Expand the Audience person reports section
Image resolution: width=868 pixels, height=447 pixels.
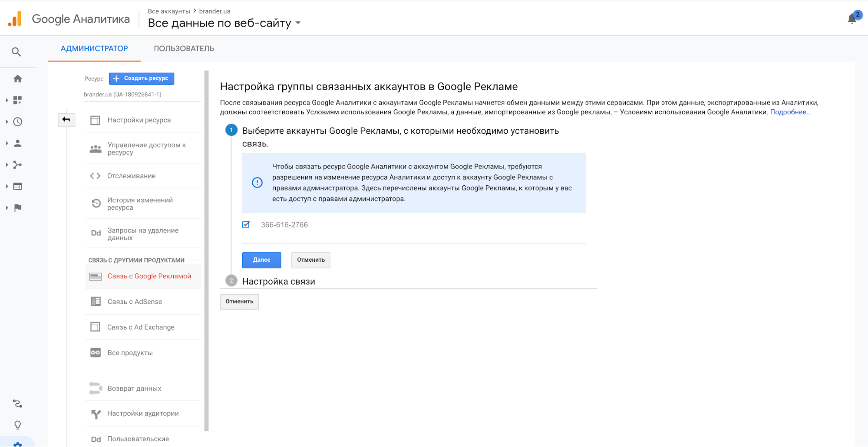click(x=17, y=143)
